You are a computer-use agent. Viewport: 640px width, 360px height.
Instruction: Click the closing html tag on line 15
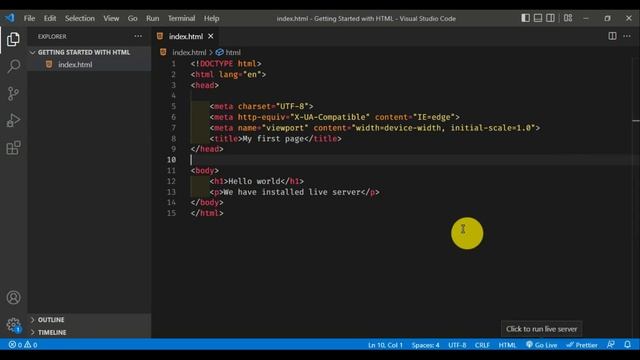[x=207, y=213]
